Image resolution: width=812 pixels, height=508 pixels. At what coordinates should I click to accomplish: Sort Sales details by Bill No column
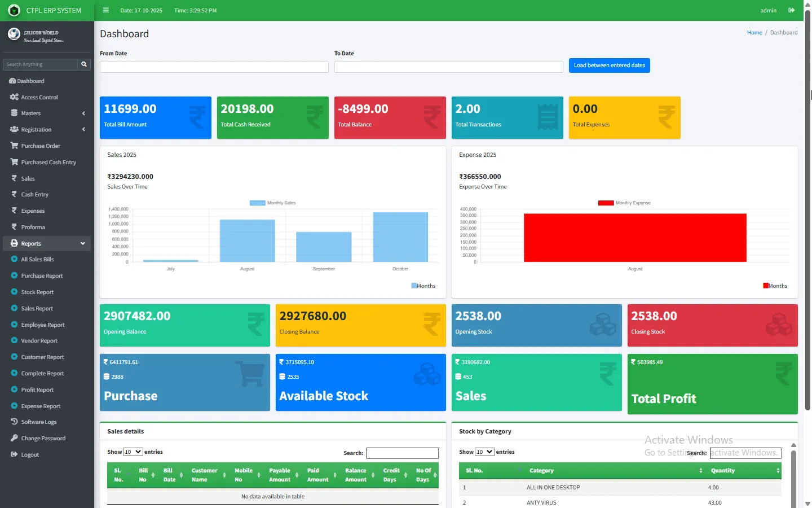tap(147, 475)
